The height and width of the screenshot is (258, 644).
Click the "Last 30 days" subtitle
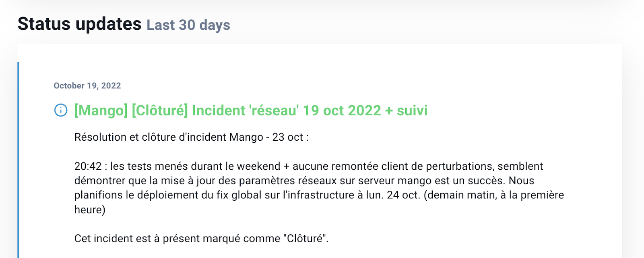pyautogui.click(x=188, y=25)
